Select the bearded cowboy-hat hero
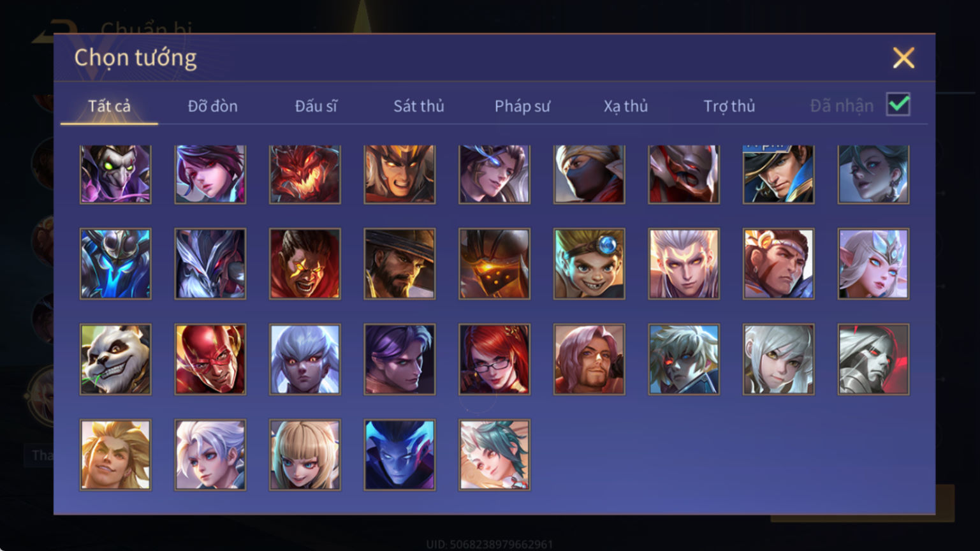The width and height of the screenshot is (980, 551). (400, 264)
